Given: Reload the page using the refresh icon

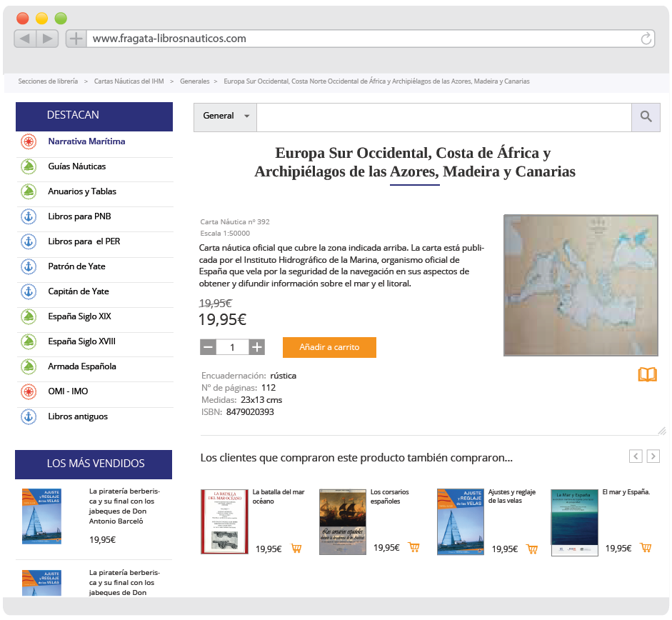Looking at the screenshot, I should click(646, 39).
